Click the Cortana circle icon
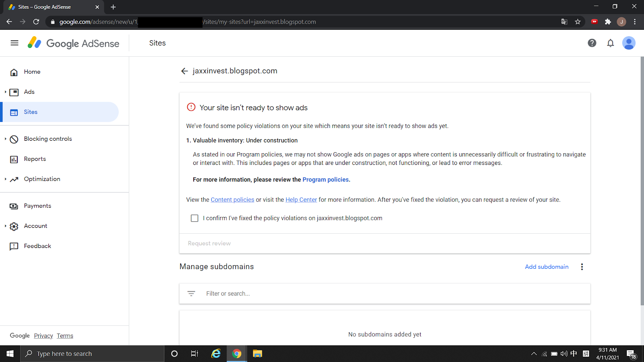644x362 pixels. click(x=174, y=354)
